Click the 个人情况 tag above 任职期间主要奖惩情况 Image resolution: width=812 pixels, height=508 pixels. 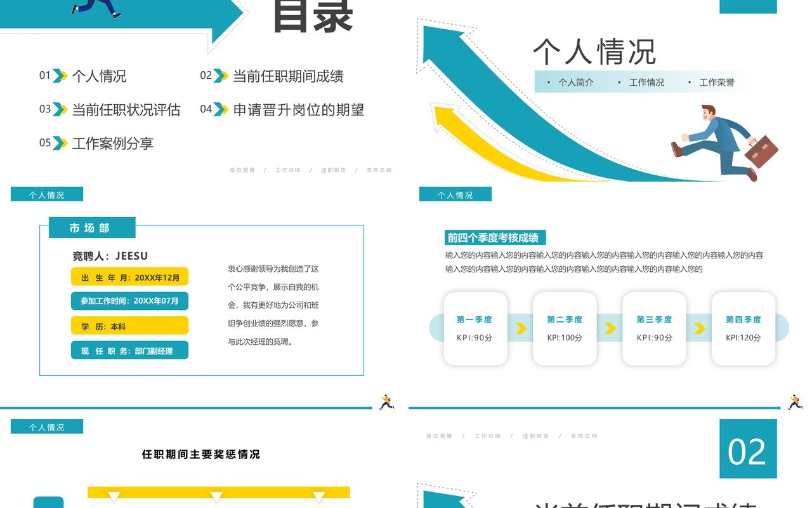point(47,427)
